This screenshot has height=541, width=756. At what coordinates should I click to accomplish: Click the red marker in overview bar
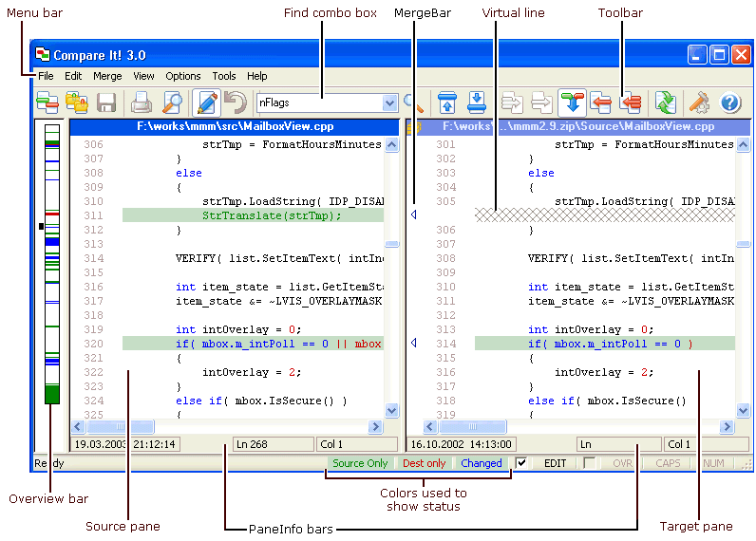point(52,213)
